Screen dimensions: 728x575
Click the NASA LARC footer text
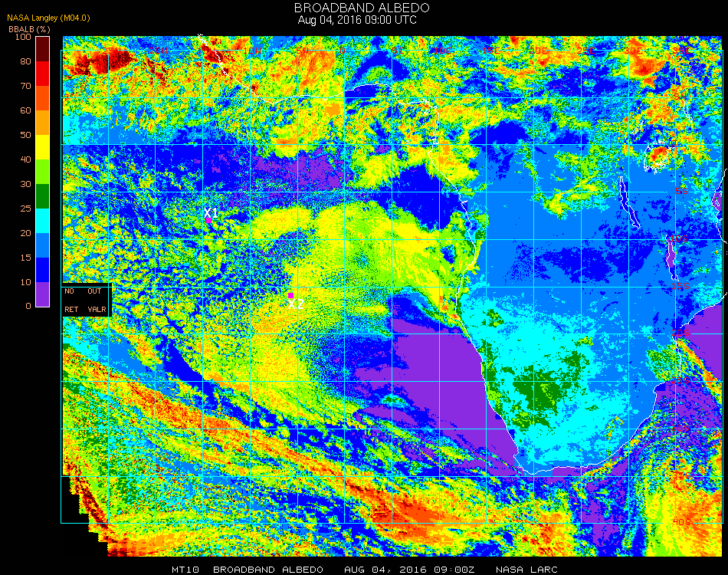tap(526, 570)
